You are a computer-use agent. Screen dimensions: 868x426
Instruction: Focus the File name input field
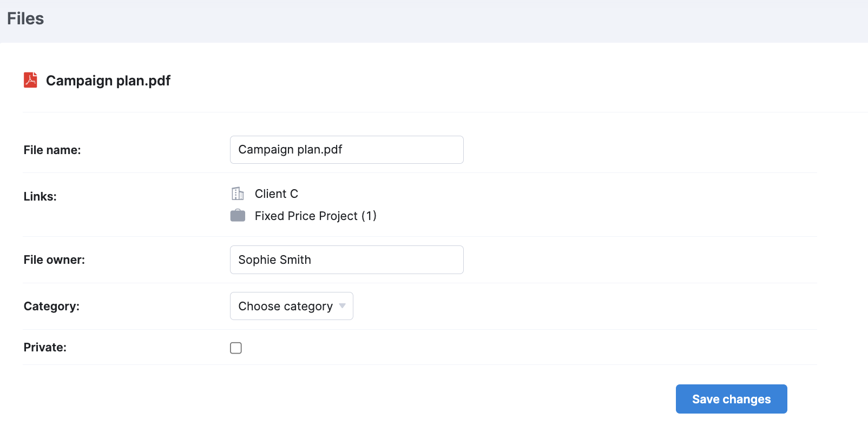pyautogui.click(x=347, y=150)
